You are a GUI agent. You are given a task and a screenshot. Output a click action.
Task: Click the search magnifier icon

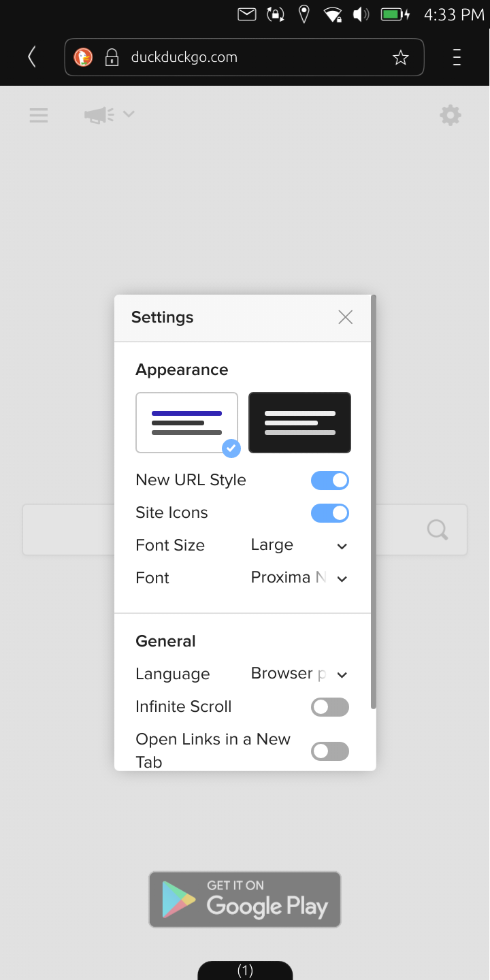[438, 529]
